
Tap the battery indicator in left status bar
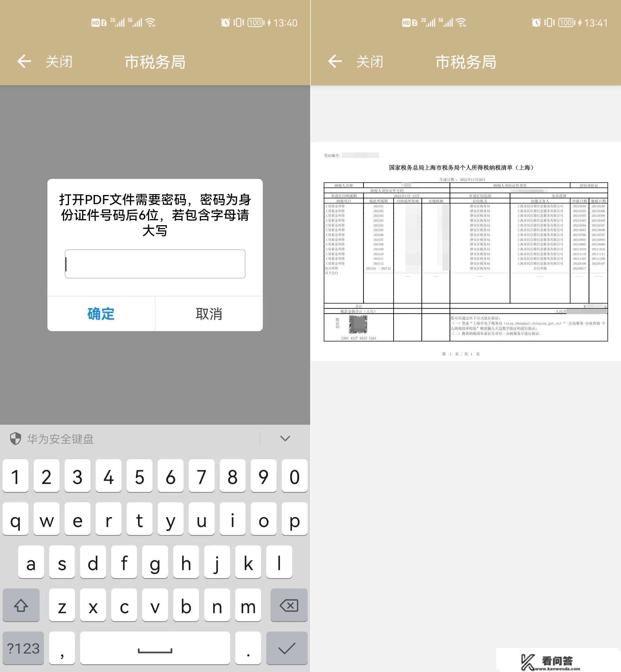(256, 22)
